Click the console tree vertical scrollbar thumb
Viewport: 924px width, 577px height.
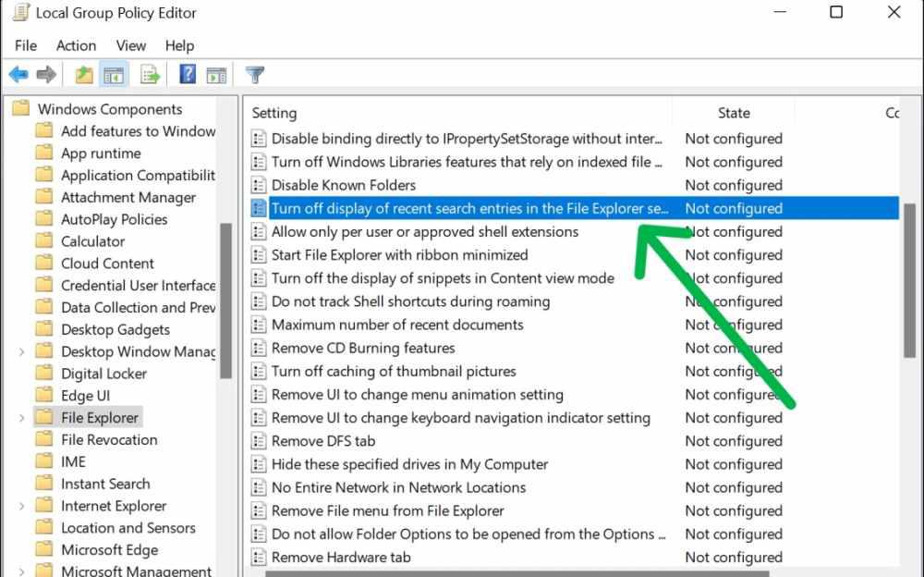click(225, 301)
